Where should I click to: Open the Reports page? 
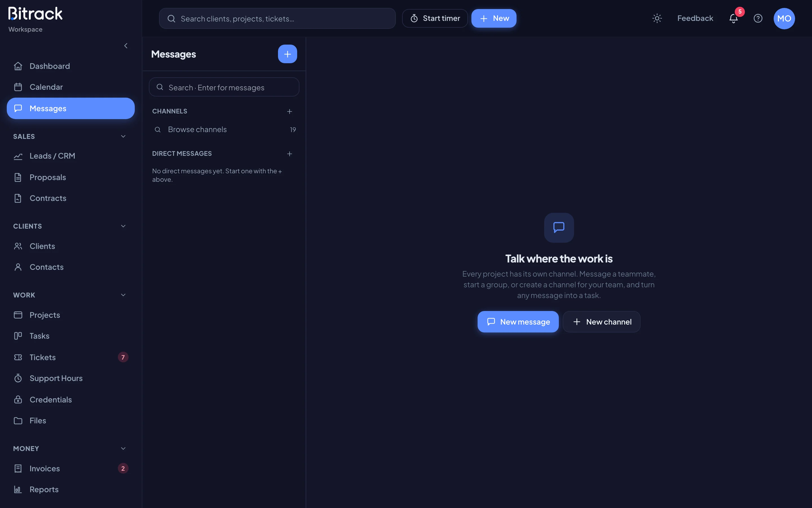pyautogui.click(x=70, y=490)
